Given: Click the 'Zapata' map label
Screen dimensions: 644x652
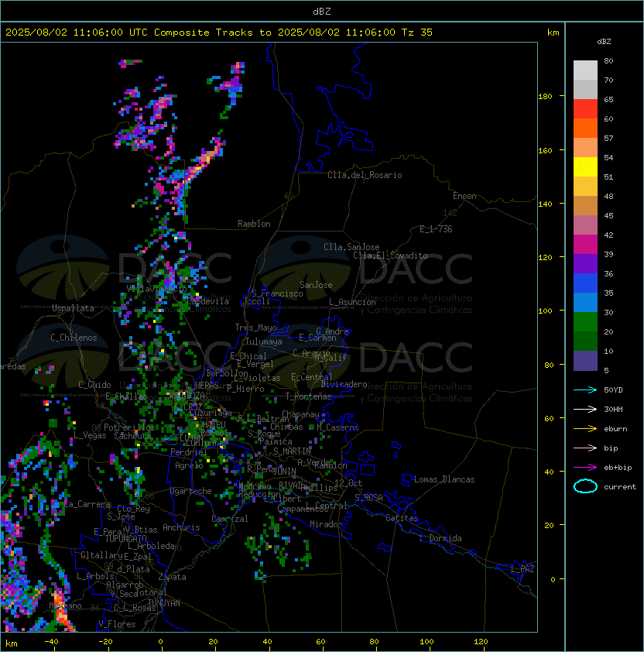Looking at the screenshot, I should [172, 577].
